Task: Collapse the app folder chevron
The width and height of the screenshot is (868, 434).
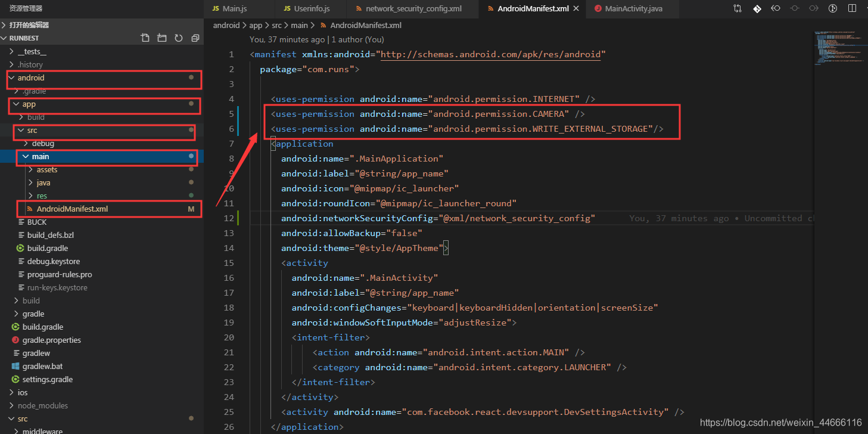Action: [16, 104]
